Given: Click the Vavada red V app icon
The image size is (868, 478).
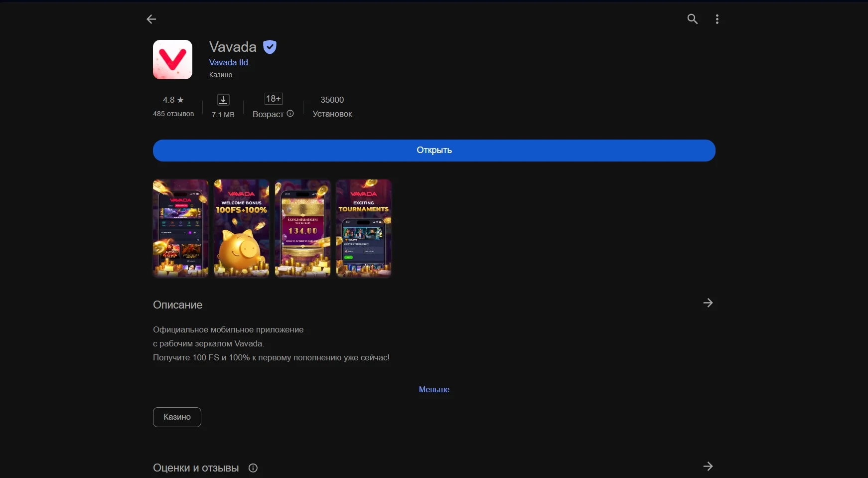Looking at the screenshot, I should 172,59.
